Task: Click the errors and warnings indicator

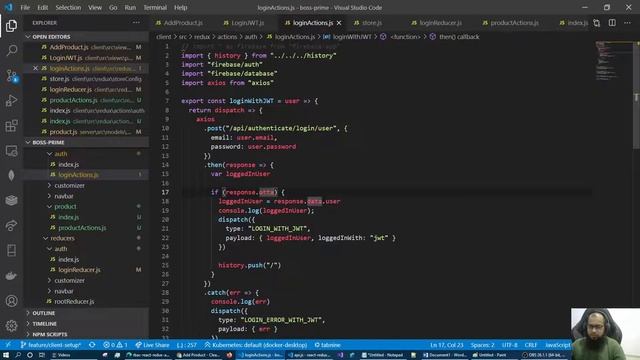Action: pyautogui.click(x=115, y=345)
